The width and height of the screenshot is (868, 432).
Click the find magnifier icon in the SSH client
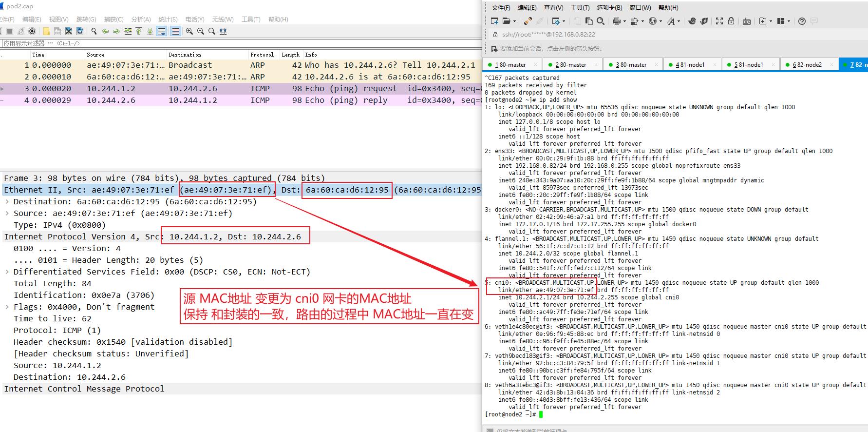(x=601, y=21)
